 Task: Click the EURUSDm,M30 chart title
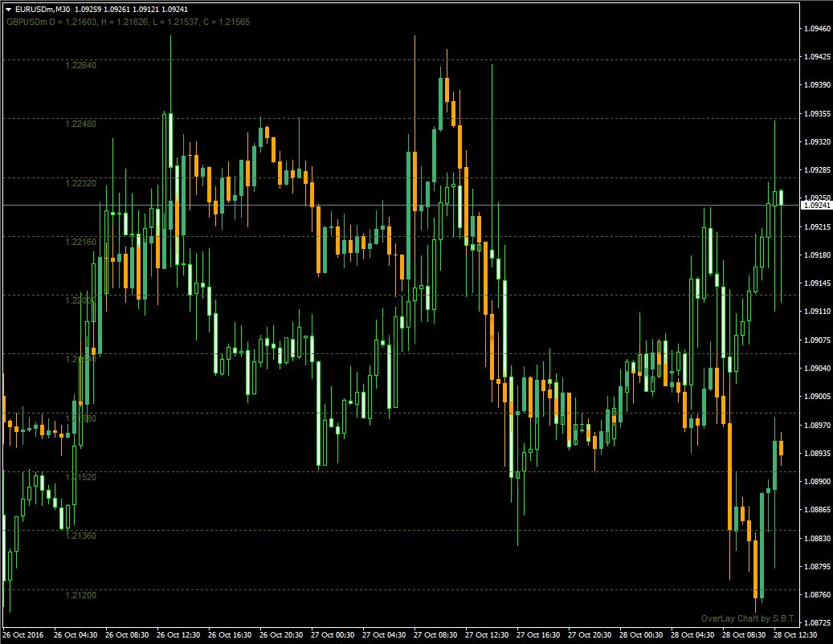click(x=43, y=9)
